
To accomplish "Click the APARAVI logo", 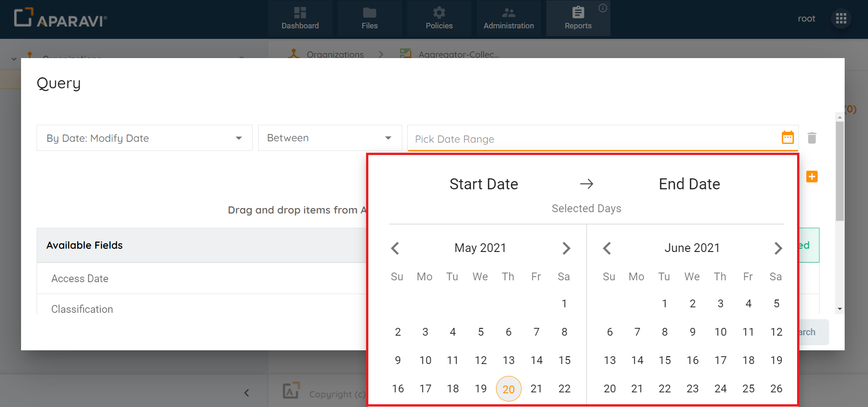I will (60, 18).
